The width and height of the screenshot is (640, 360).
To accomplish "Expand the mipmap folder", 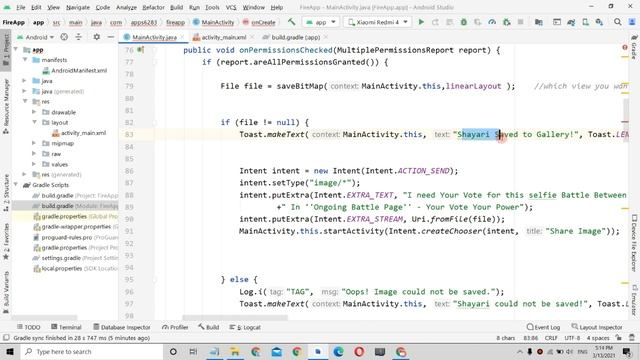I will point(34,143).
